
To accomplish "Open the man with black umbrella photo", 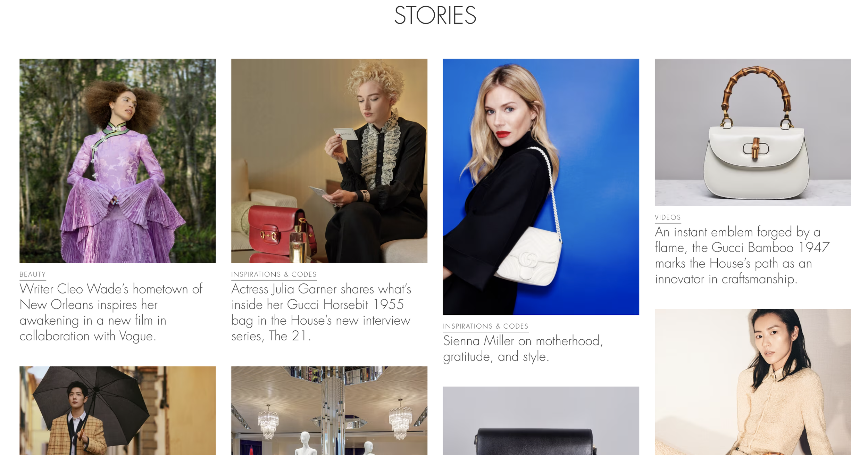I will click(117, 411).
